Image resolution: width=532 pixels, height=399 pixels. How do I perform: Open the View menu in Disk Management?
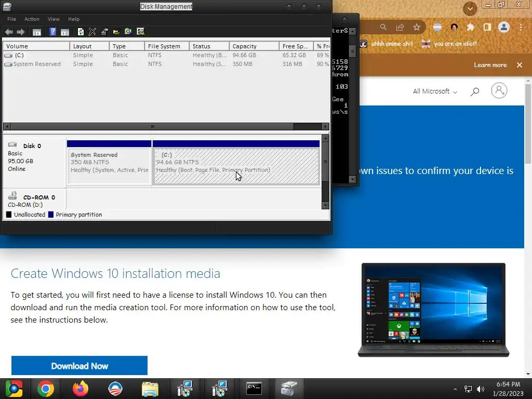click(54, 19)
